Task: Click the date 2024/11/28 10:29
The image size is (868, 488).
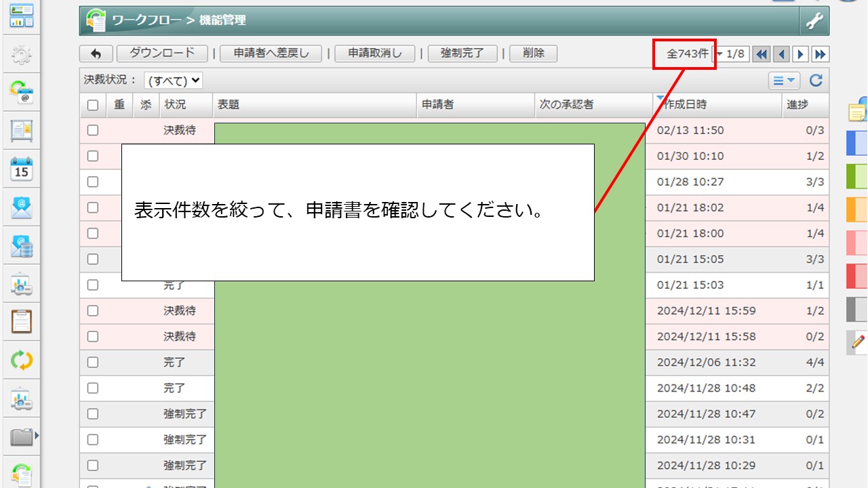Action: pyautogui.click(x=706, y=465)
